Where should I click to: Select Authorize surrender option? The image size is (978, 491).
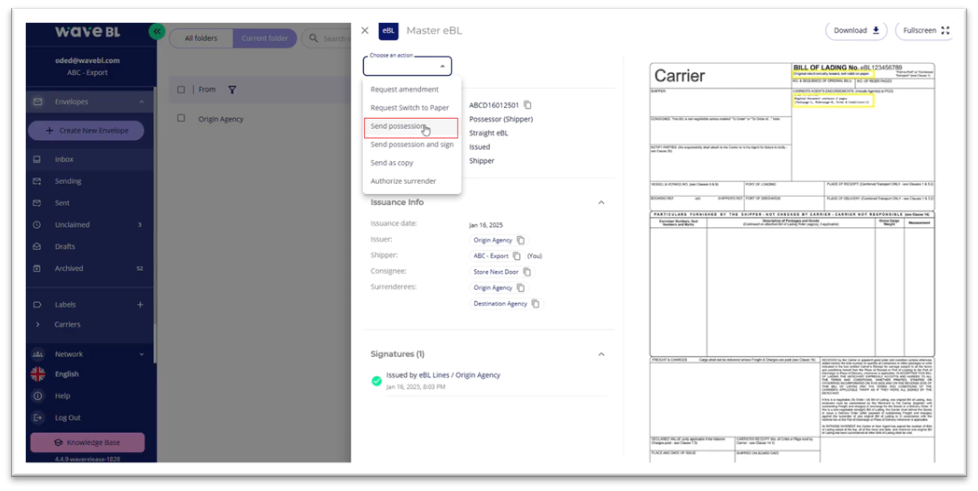pyautogui.click(x=403, y=181)
